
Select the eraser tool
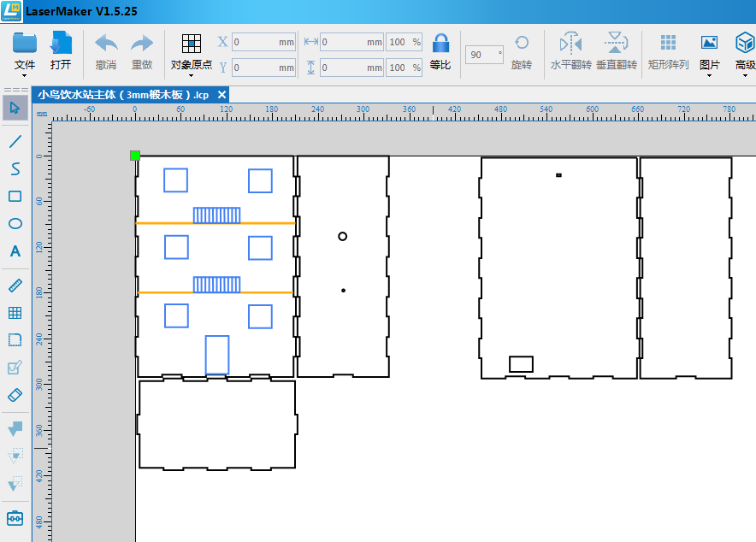15,395
